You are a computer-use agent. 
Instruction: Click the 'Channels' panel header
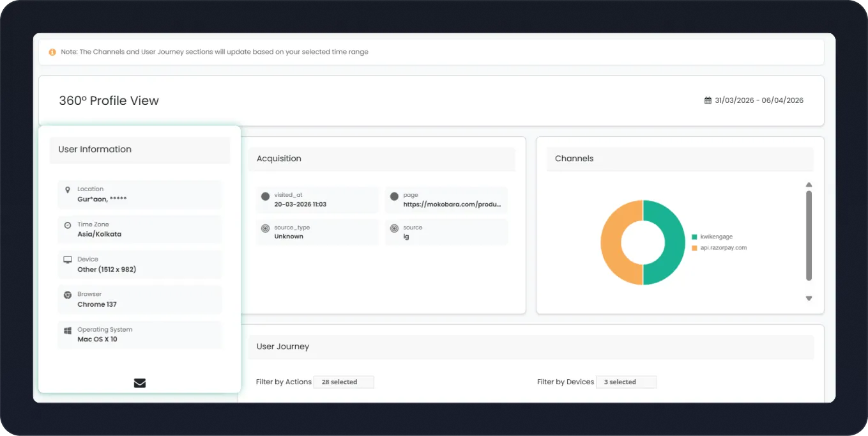point(680,159)
